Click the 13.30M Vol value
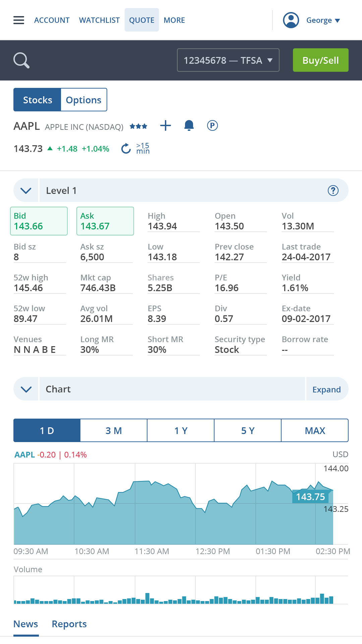The height and width of the screenshot is (644, 362). [x=298, y=226]
